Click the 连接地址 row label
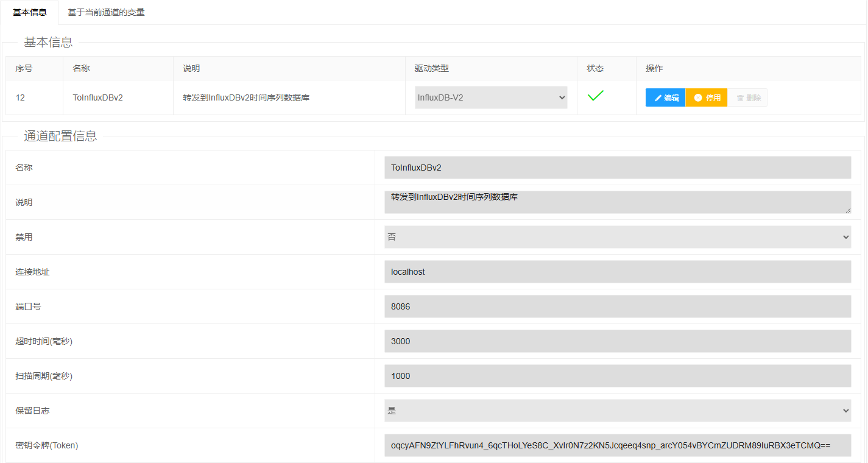This screenshot has width=868, height=463. [x=32, y=272]
